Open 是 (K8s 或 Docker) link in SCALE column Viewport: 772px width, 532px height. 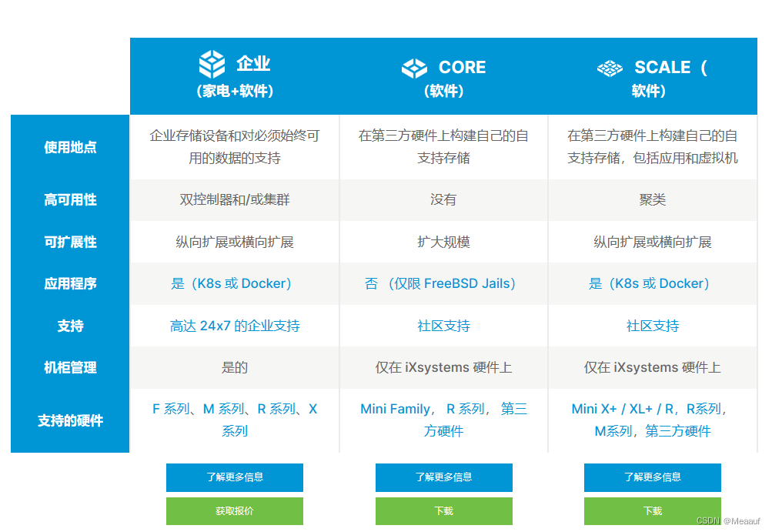pos(649,284)
